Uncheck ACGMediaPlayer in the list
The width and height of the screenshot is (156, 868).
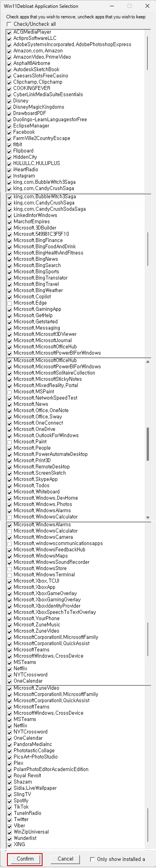pyautogui.click(x=9, y=32)
